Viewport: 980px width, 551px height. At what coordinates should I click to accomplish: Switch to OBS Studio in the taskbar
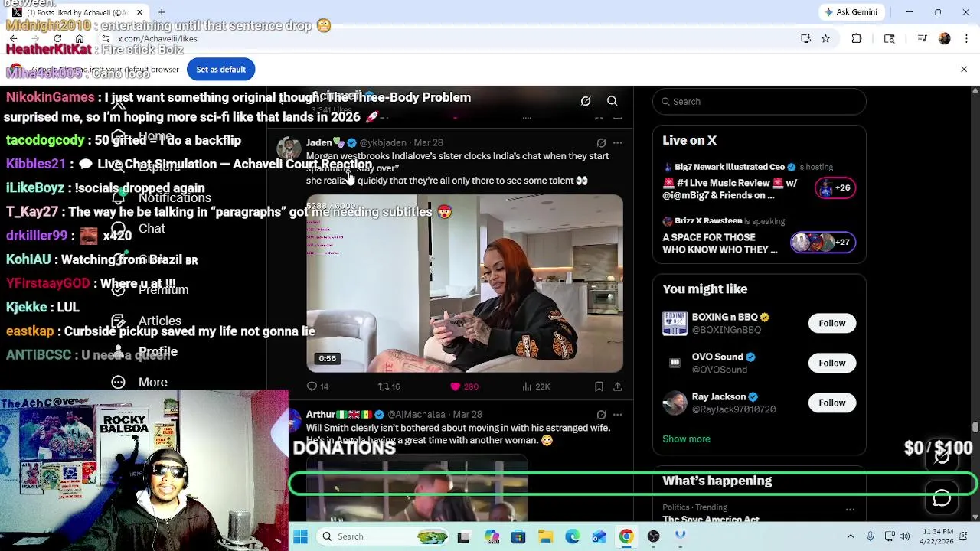tap(653, 536)
